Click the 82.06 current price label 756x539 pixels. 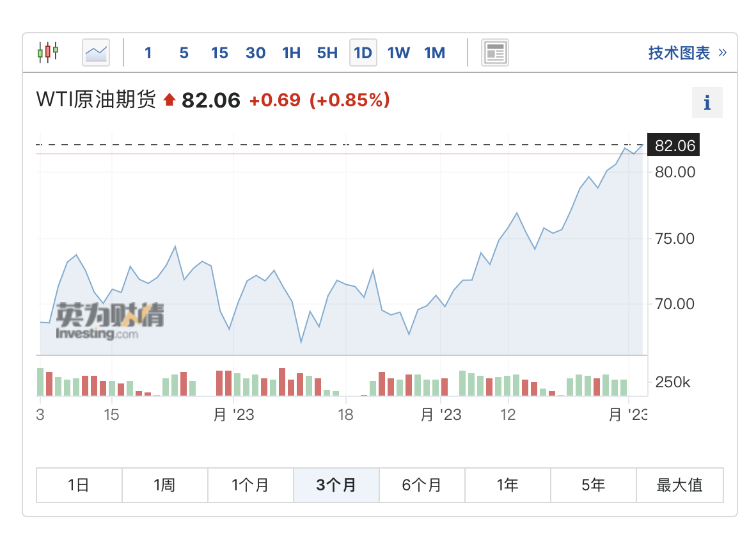[x=674, y=145]
